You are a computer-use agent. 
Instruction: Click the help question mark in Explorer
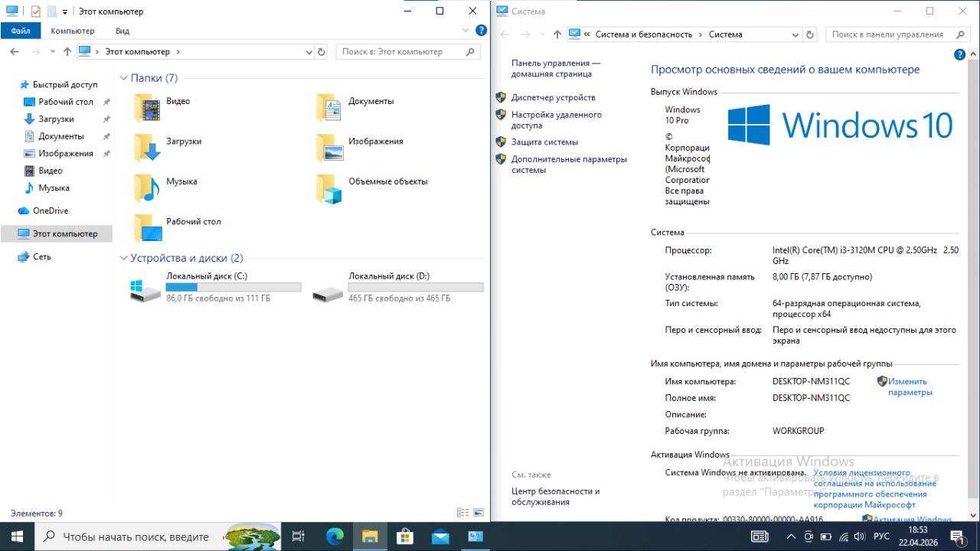481,31
